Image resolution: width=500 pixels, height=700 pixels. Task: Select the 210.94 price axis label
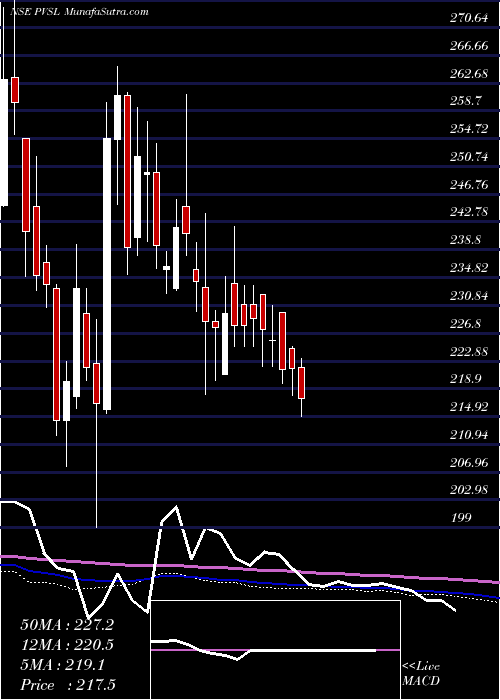468,434
